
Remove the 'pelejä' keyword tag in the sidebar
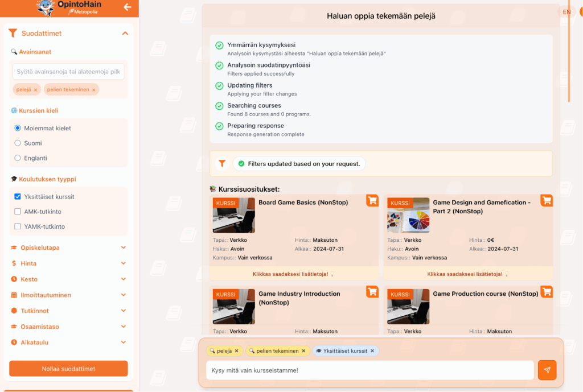click(35, 90)
